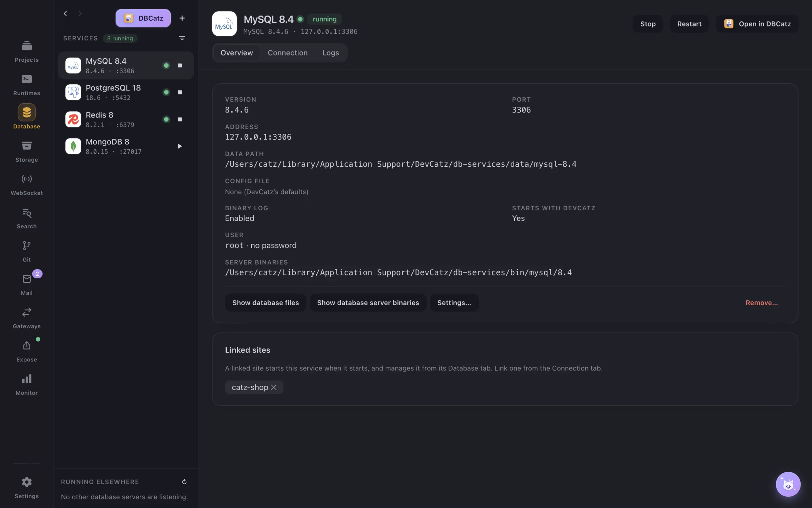
Task: Refresh the Running Elsewhere list
Action: (x=184, y=482)
